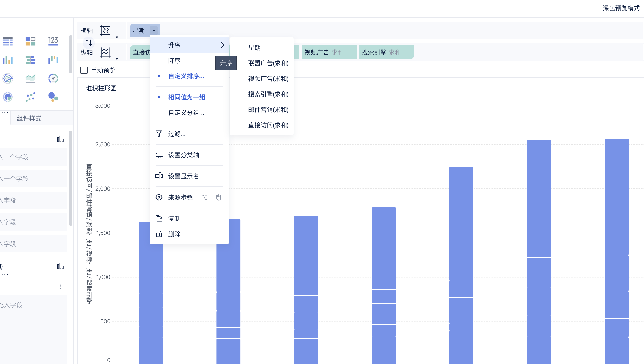This screenshot has height=364, width=644.
Task: Select the gauge dashboard chart icon
Action: coord(53,78)
